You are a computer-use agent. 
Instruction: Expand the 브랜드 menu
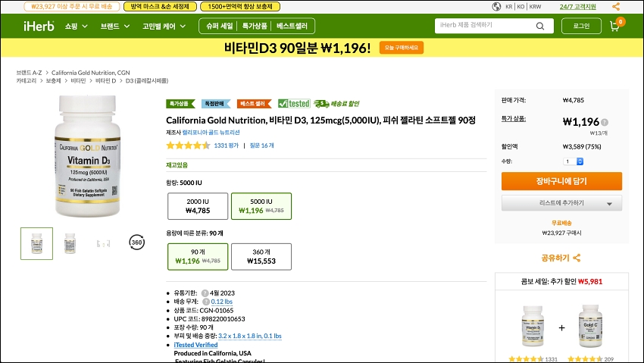[115, 27]
